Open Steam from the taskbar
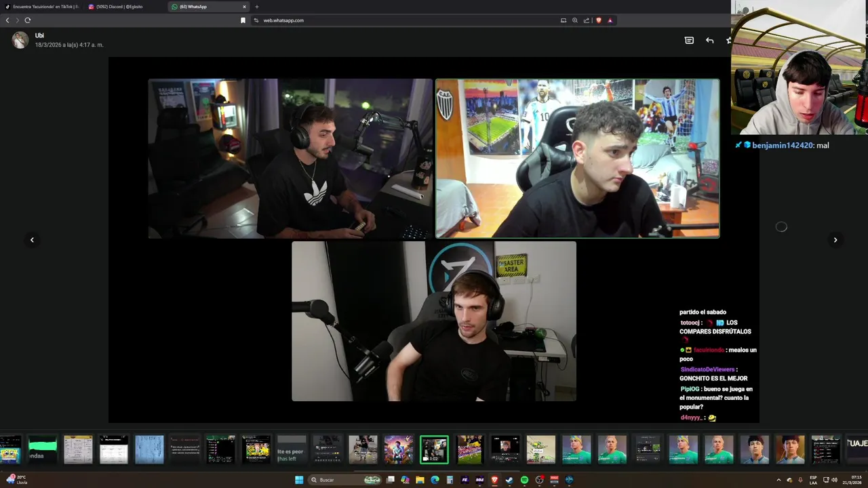This screenshot has height=488, width=868. point(509,480)
